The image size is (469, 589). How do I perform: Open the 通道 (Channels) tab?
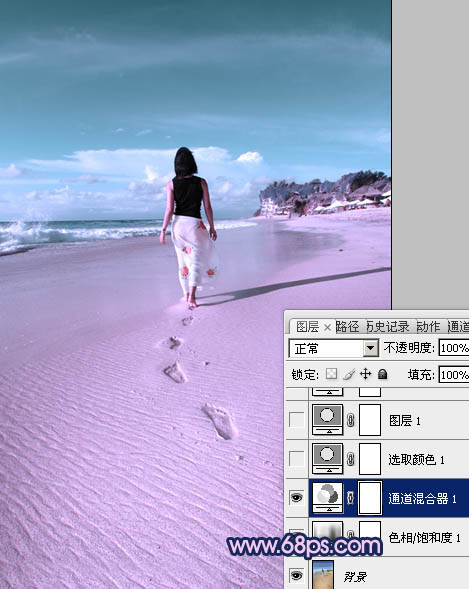tap(458, 327)
